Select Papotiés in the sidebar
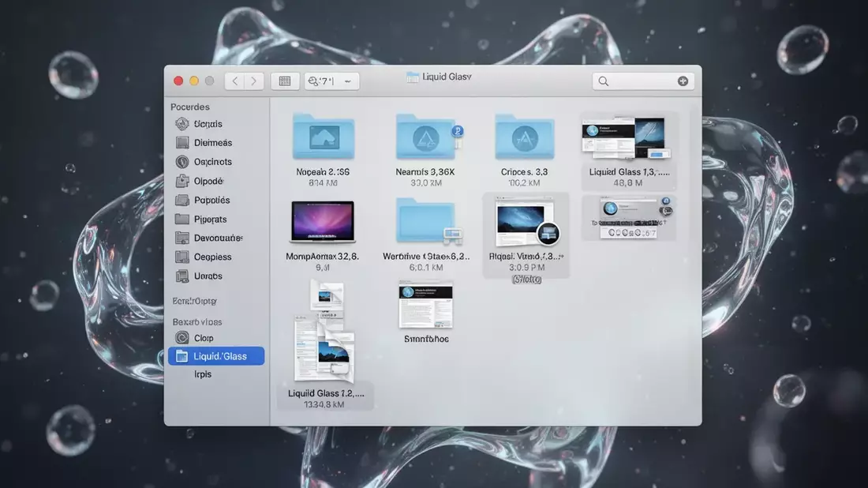This screenshot has width=868, height=488. pyautogui.click(x=211, y=200)
